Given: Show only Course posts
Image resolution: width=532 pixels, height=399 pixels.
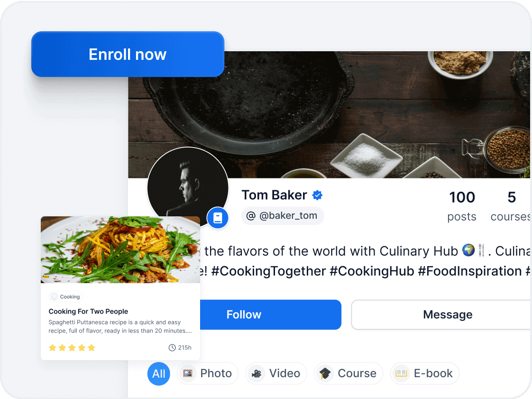Looking at the screenshot, I should (349, 373).
